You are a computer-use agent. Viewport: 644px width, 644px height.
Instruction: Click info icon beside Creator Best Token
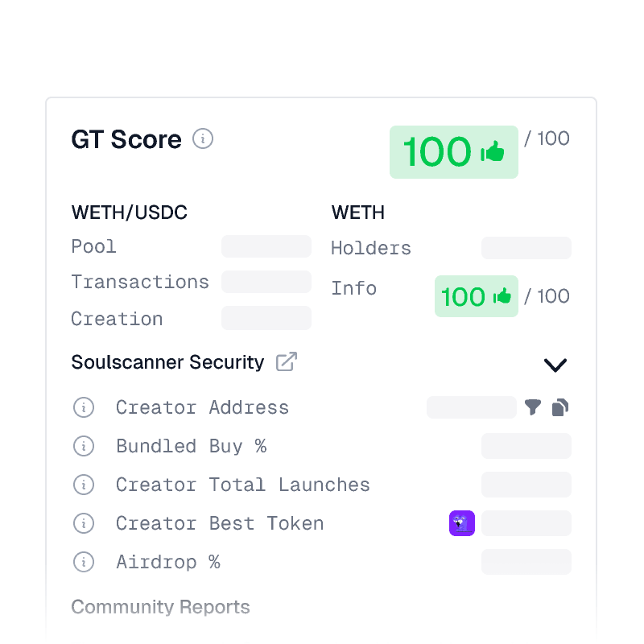pyautogui.click(x=84, y=523)
